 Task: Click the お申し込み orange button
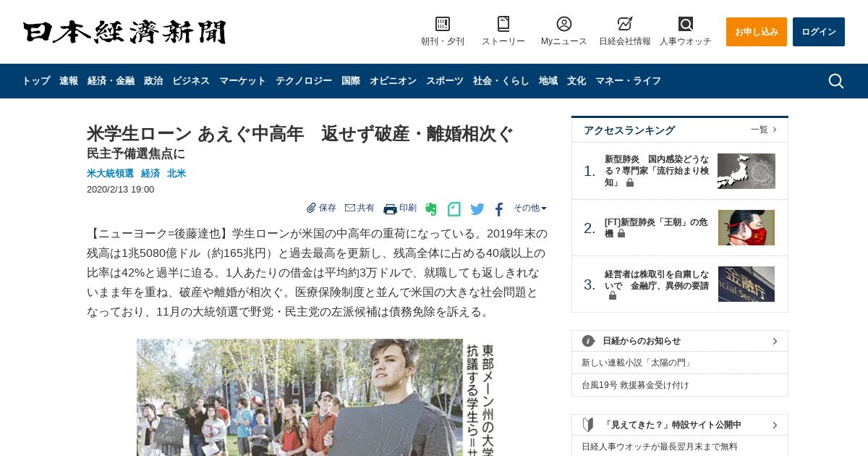(757, 32)
